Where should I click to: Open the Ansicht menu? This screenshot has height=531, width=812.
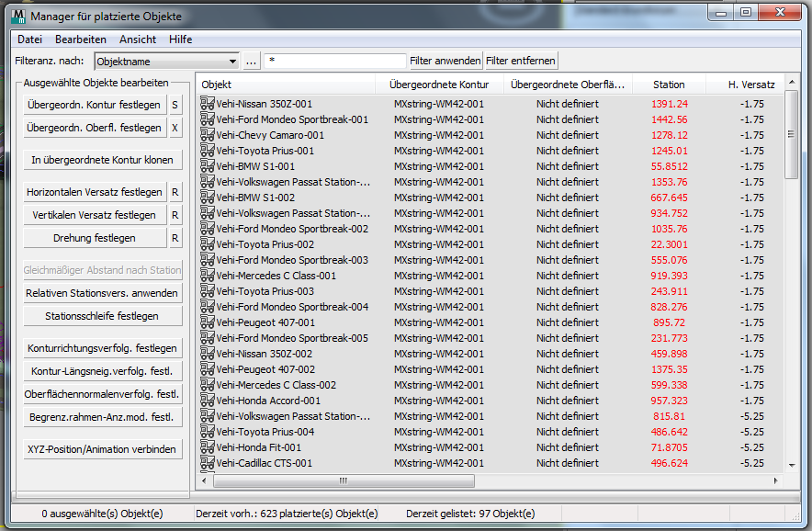point(138,40)
